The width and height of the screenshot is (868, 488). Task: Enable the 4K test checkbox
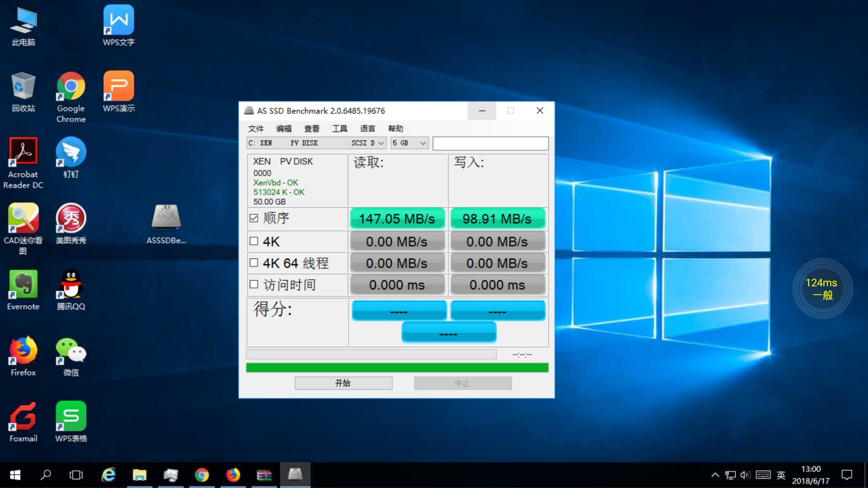(x=254, y=241)
